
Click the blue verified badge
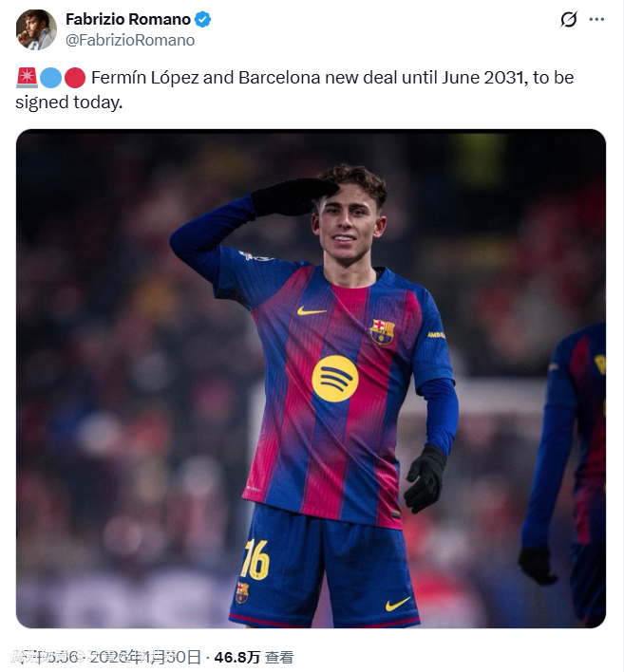tap(203, 20)
